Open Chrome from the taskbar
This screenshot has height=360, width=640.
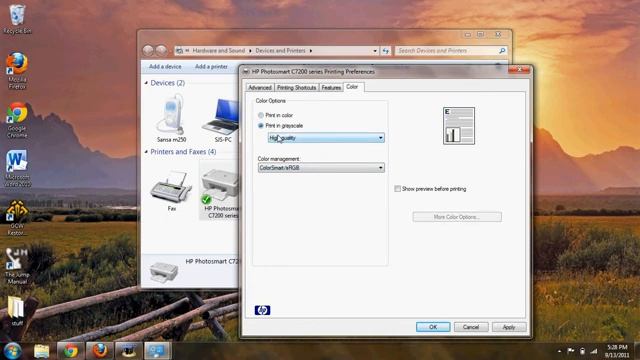click(x=70, y=351)
